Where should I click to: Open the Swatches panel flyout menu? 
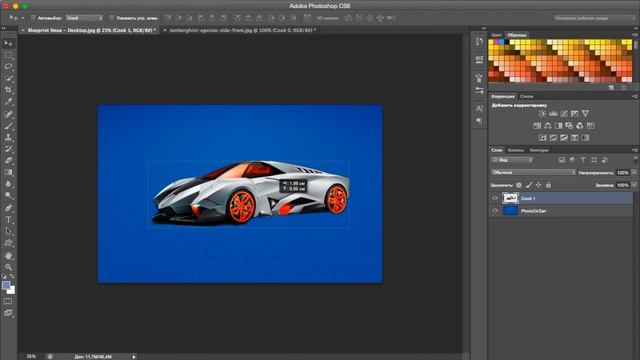tap(635, 35)
